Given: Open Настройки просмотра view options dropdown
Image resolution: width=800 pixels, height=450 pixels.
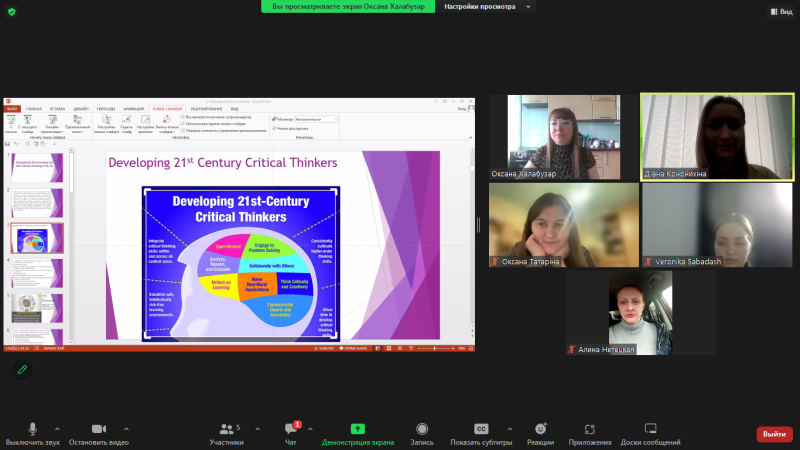Looking at the screenshot, I should click(x=487, y=7).
